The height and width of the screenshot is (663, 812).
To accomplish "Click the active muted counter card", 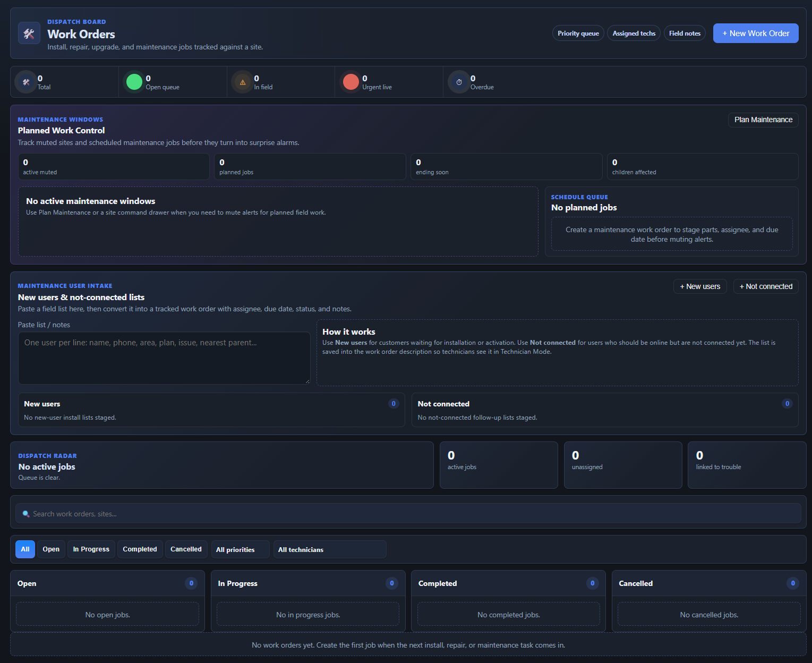I will [x=114, y=167].
